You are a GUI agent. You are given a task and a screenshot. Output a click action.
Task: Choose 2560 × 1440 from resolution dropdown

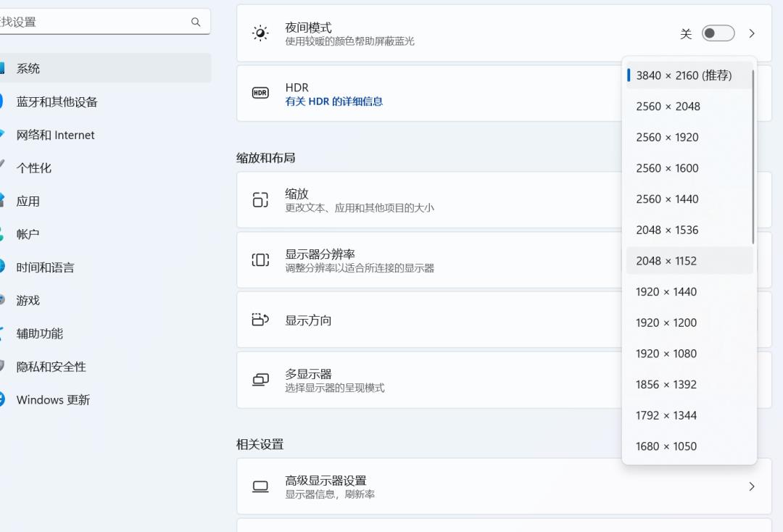(667, 199)
